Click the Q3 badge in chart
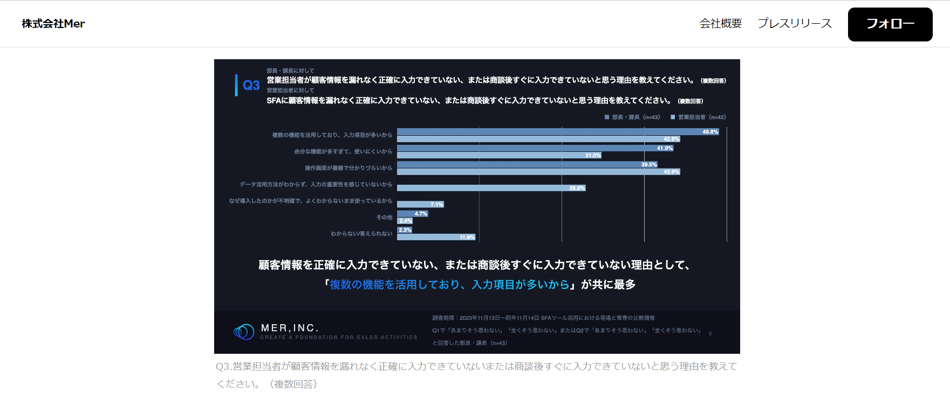Image resolution: width=950 pixels, height=399 pixels. pos(251,86)
